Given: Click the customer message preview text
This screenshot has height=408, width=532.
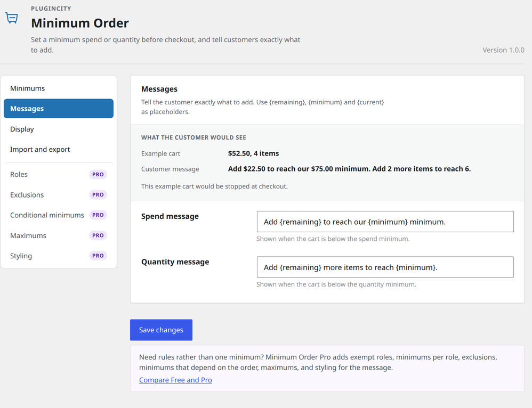Looking at the screenshot, I should coord(350,169).
